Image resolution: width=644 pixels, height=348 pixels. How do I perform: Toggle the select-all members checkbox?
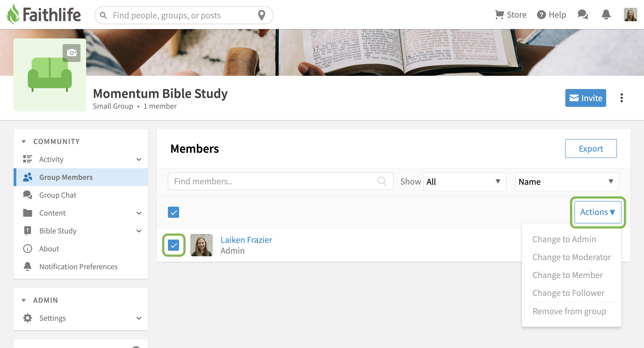tap(174, 212)
